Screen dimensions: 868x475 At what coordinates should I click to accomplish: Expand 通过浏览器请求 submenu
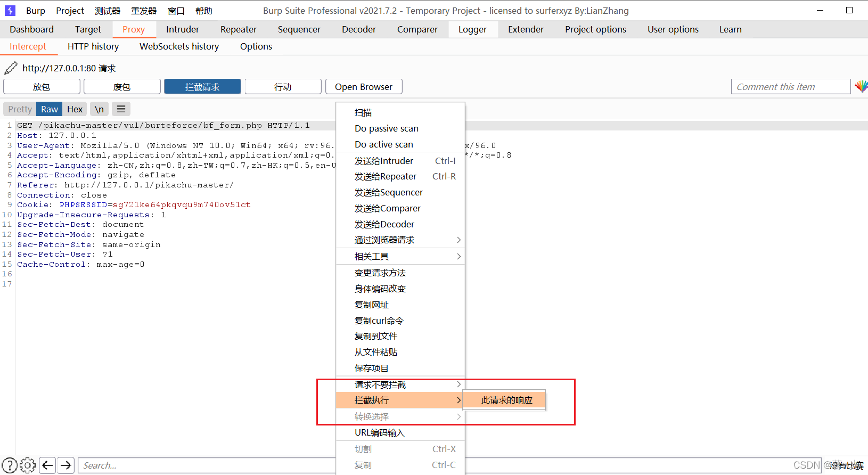(x=400, y=240)
